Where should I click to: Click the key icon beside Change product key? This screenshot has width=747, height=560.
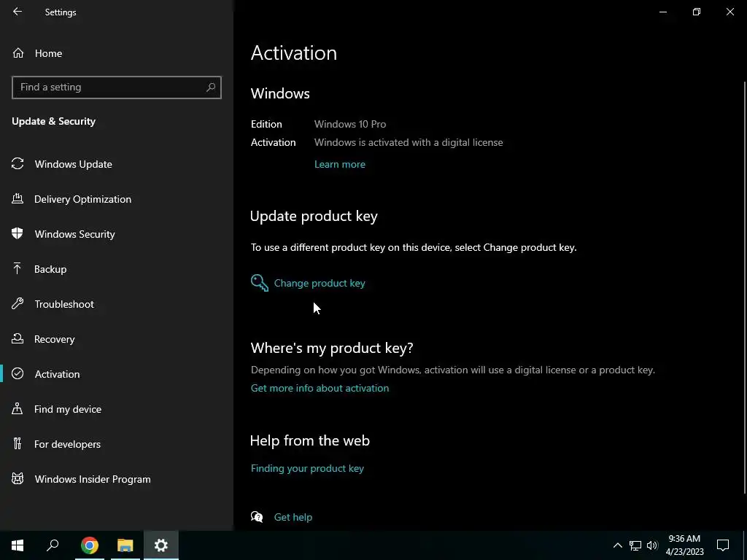260,283
